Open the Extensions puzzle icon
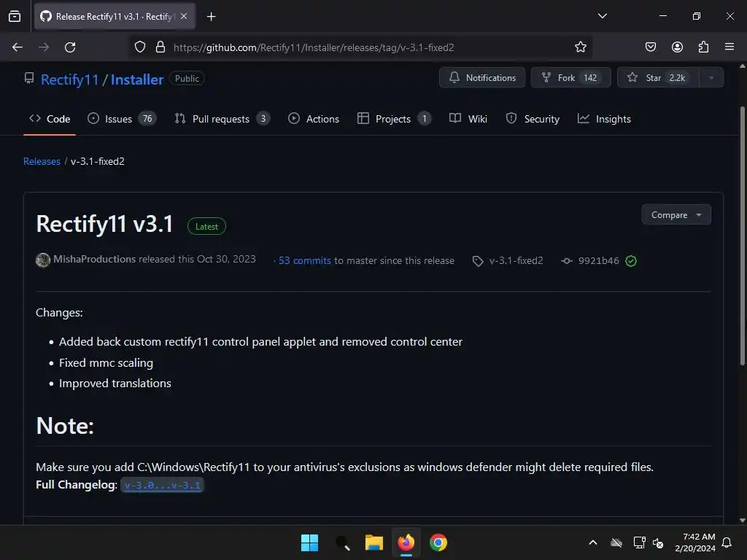Screen dimensions: 747x560 (703, 47)
